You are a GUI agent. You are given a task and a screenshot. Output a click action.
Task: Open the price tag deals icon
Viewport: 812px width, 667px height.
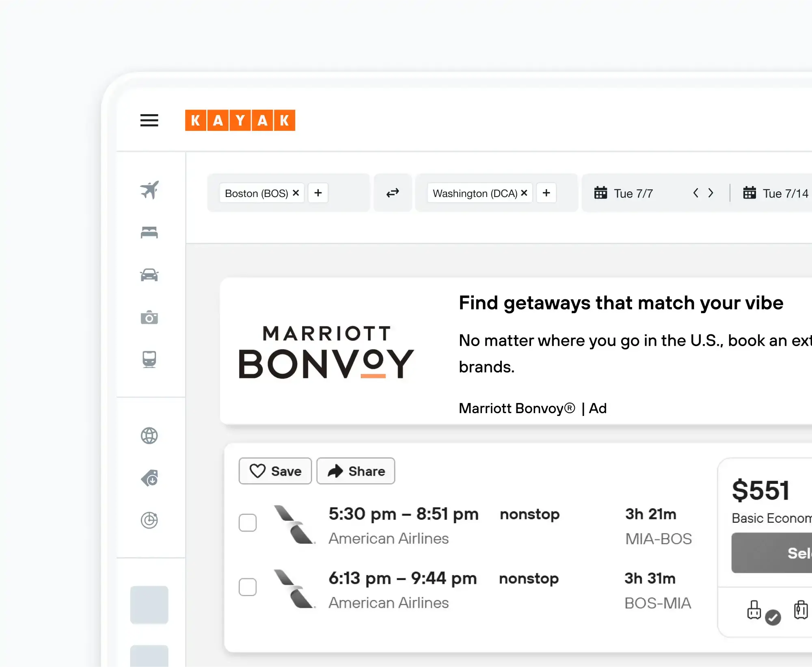(x=149, y=478)
